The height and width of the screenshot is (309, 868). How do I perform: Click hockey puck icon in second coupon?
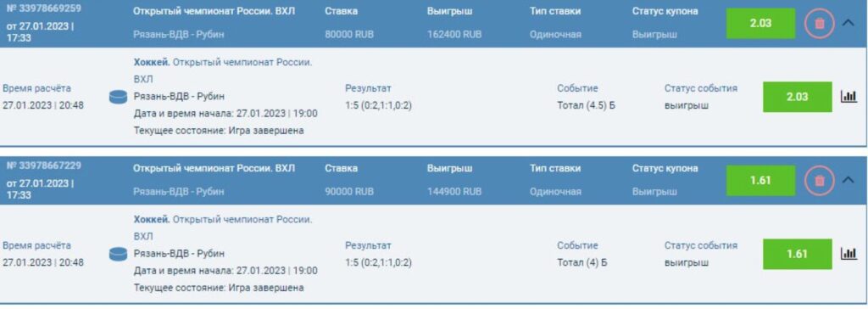(x=119, y=254)
